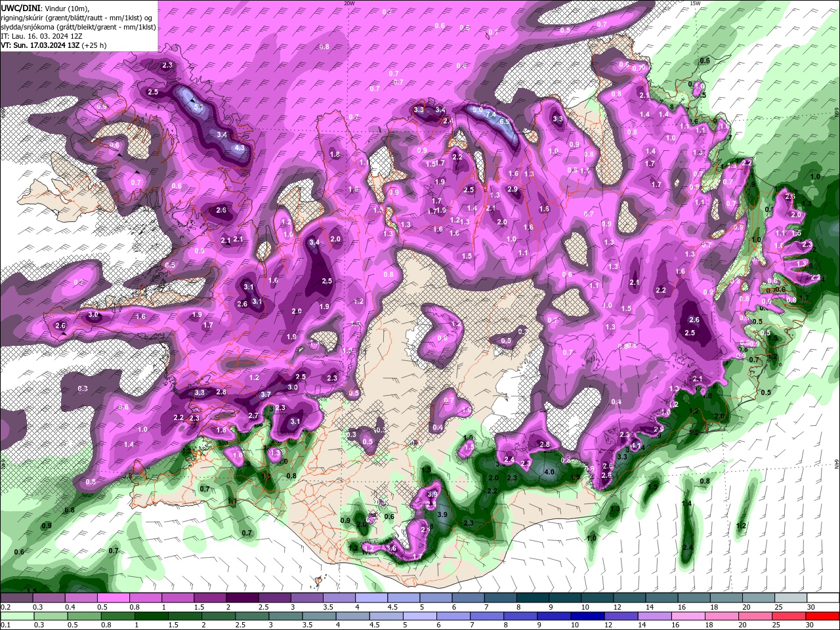
Task: Click pale green swatch at 0.1 in lower legend
Action: (16, 616)
